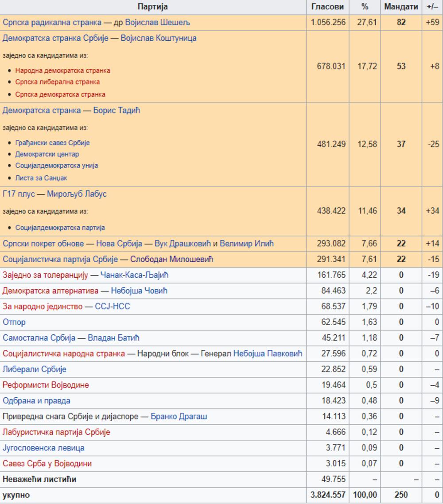Viewport: 443px width, 504px height.
Task: Open the Чанак-Каса-Љајић link
Action: click(x=134, y=275)
